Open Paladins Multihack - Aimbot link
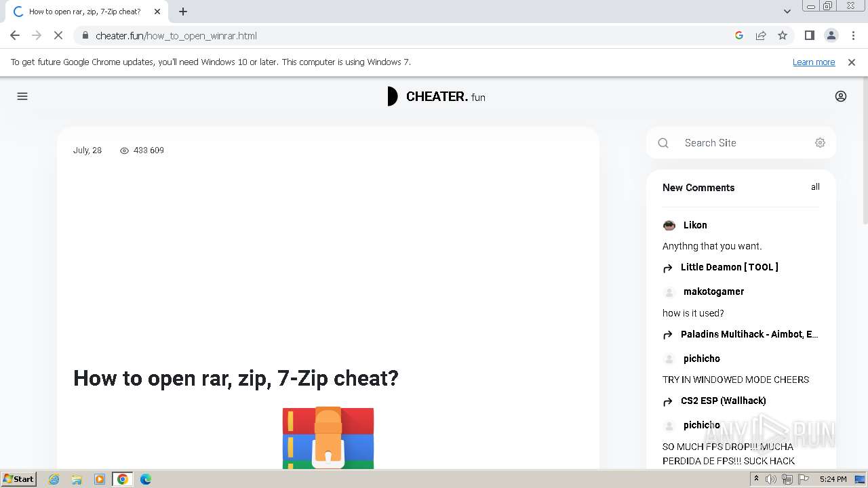 point(749,334)
